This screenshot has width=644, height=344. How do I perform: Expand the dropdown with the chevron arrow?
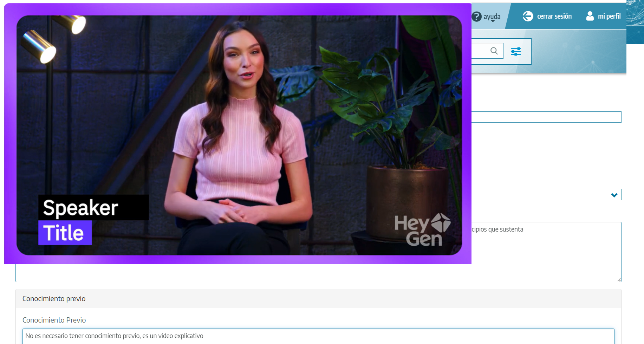click(x=614, y=195)
